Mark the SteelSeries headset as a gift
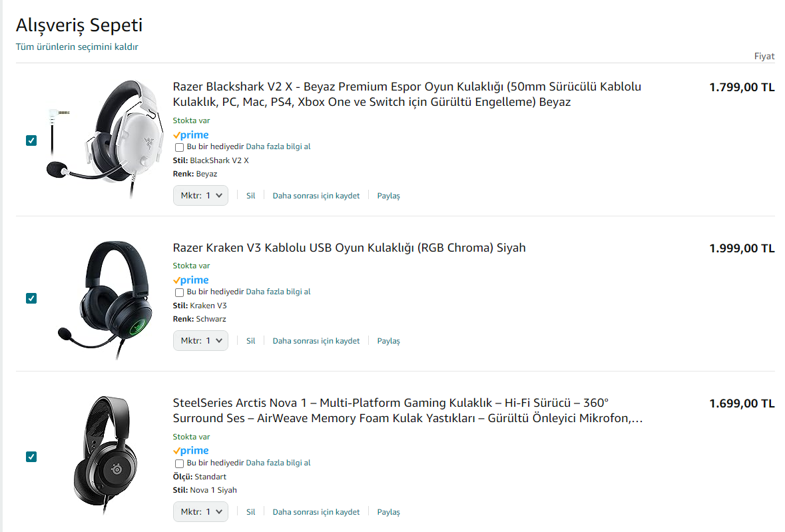 179,463
